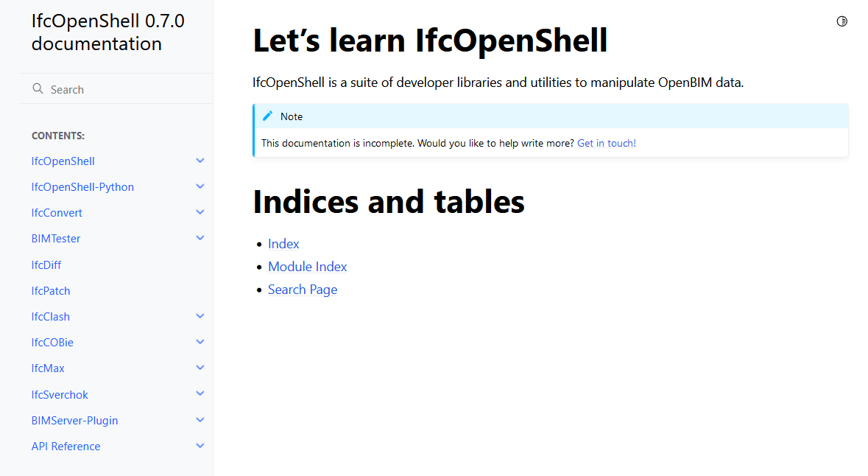Click the pencil icon in Note box
Image resolution: width=868 pixels, height=476 pixels.
(x=267, y=116)
